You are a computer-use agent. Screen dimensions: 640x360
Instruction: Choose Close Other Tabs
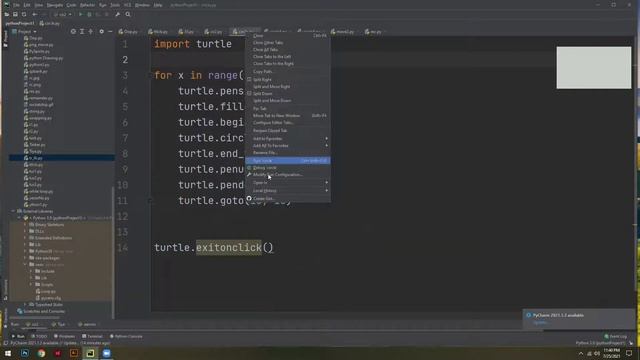tap(288, 42)
